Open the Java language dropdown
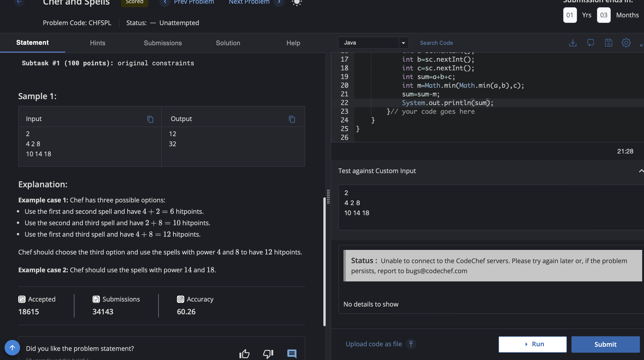Image resolution: width=644 pixels, height=360 pixels. [x=403, y=43]
